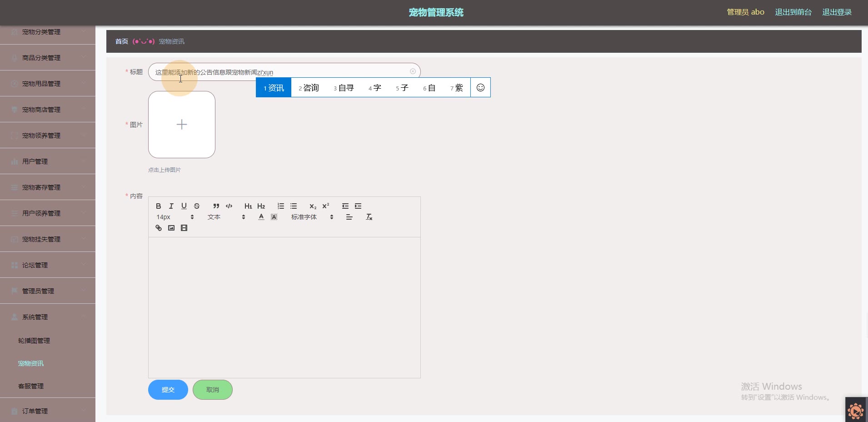This screenshot has width=868, height=422.
Task: Click inside the 标题 title input field
Action: [284, 71]
